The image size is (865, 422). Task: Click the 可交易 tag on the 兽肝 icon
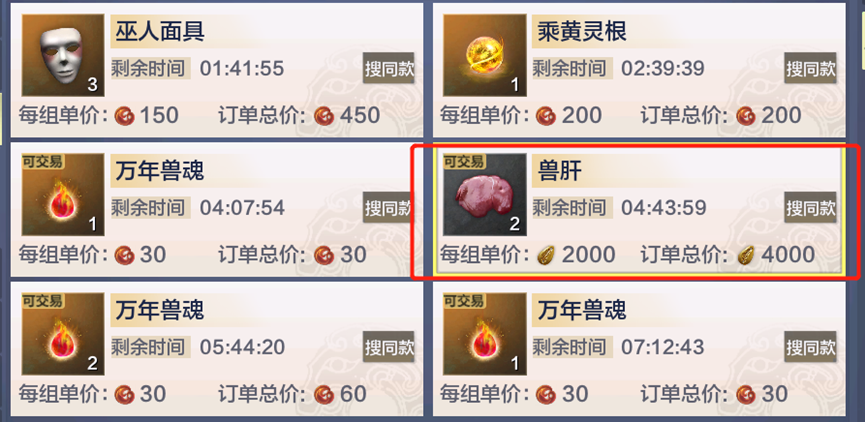(464, 162)
